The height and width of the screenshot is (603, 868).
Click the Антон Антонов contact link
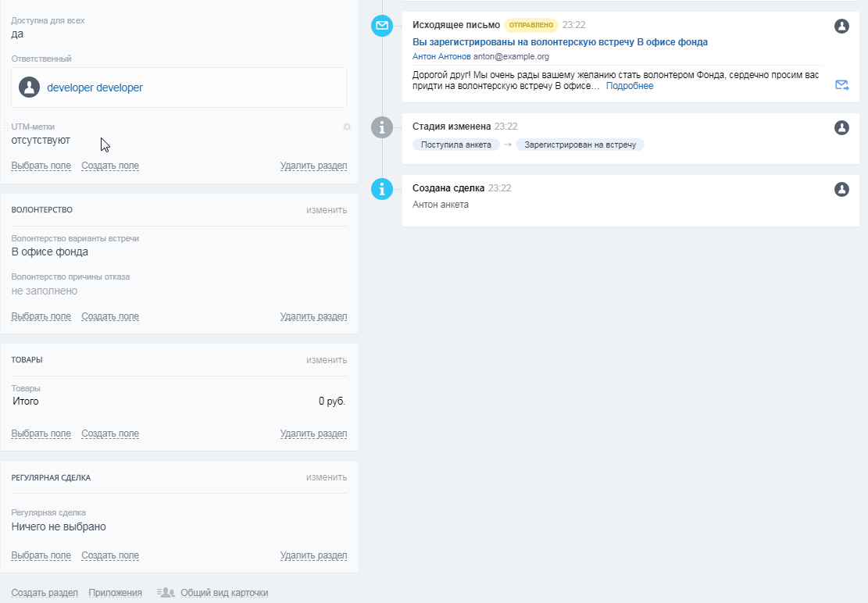(x=441, y=57)
